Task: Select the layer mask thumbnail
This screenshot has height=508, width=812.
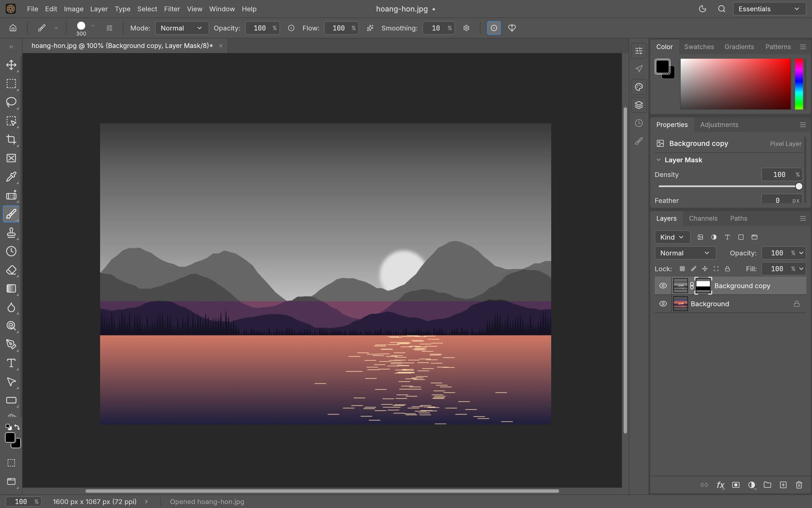Action: [x=703, y=286]
